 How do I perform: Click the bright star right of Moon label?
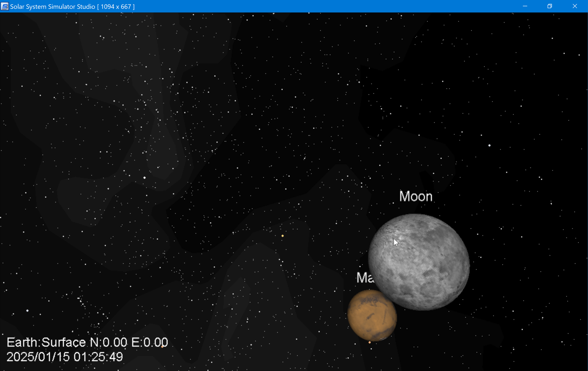coord(489,145)
